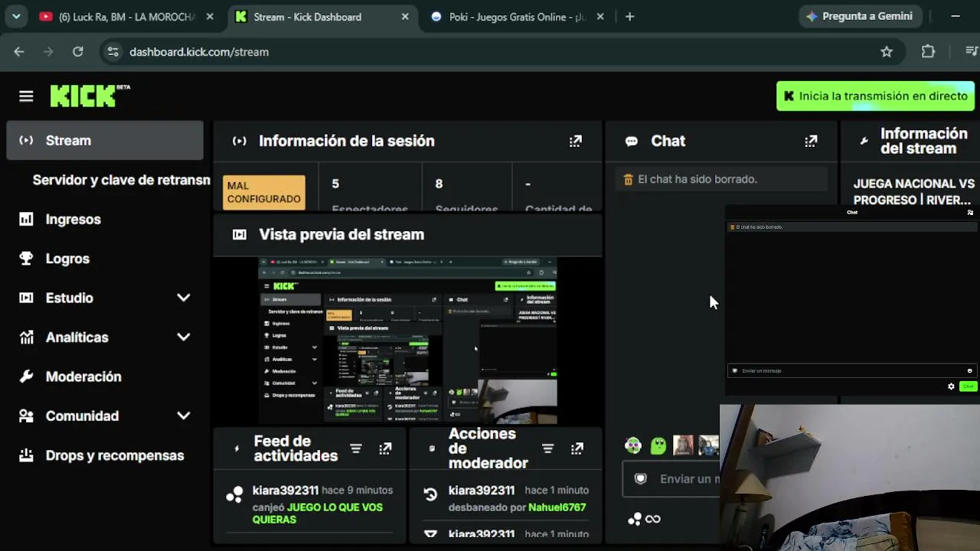
Task: Bookmark this page with the star icon
Action: 887,52
